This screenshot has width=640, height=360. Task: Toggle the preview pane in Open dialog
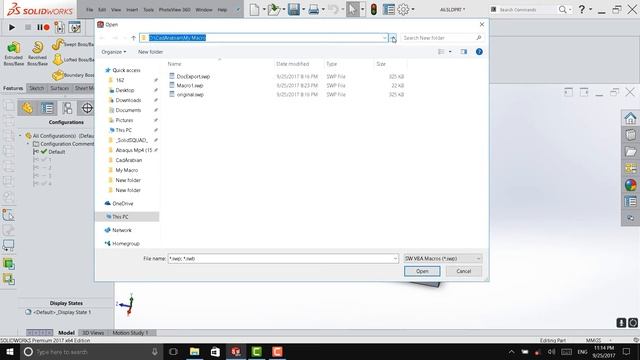[464, 52]
